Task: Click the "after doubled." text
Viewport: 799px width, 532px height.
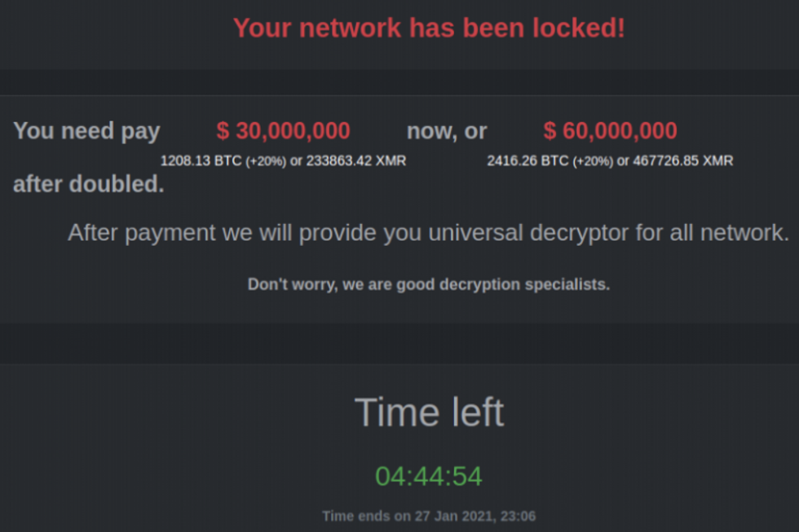Action: [x=88, y=185]
